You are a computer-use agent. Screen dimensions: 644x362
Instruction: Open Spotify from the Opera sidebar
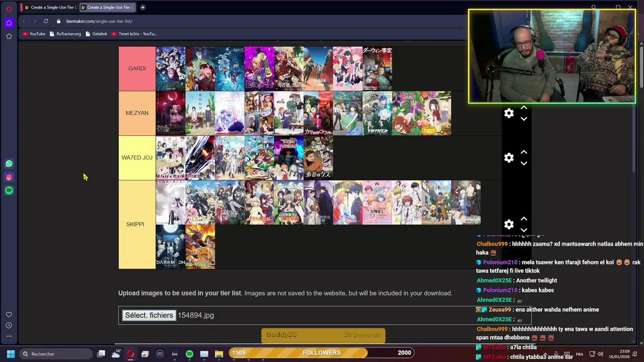[x=9, y=191]
